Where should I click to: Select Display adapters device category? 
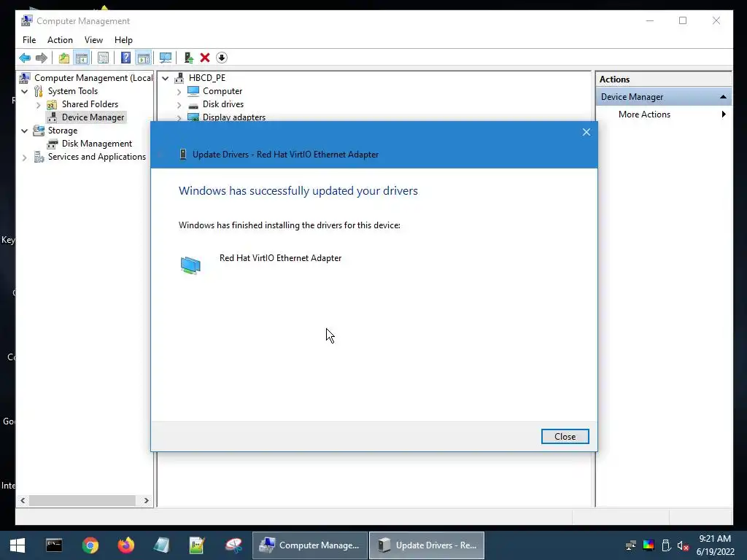click(234, 117)
